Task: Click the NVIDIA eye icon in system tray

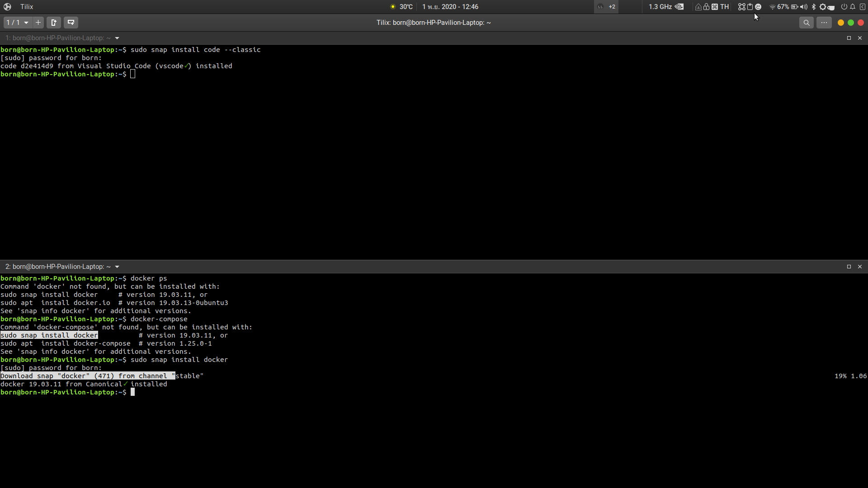Action: [679, 7]
